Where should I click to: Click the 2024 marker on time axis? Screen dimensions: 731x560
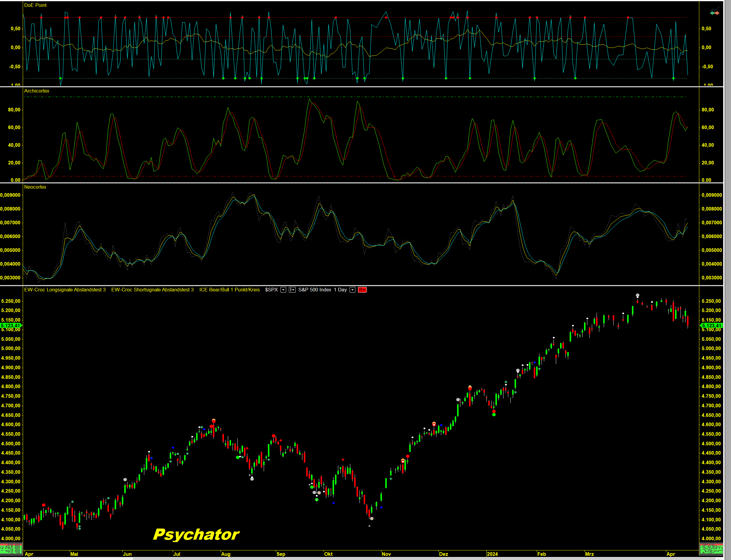pyautogui.click(x=492, y=554)
